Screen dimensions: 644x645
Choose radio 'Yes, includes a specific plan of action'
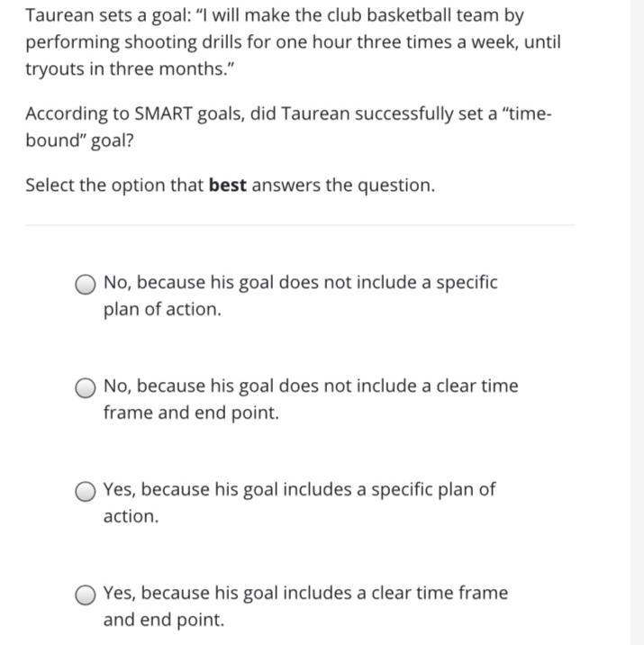[x=86, y=492]
